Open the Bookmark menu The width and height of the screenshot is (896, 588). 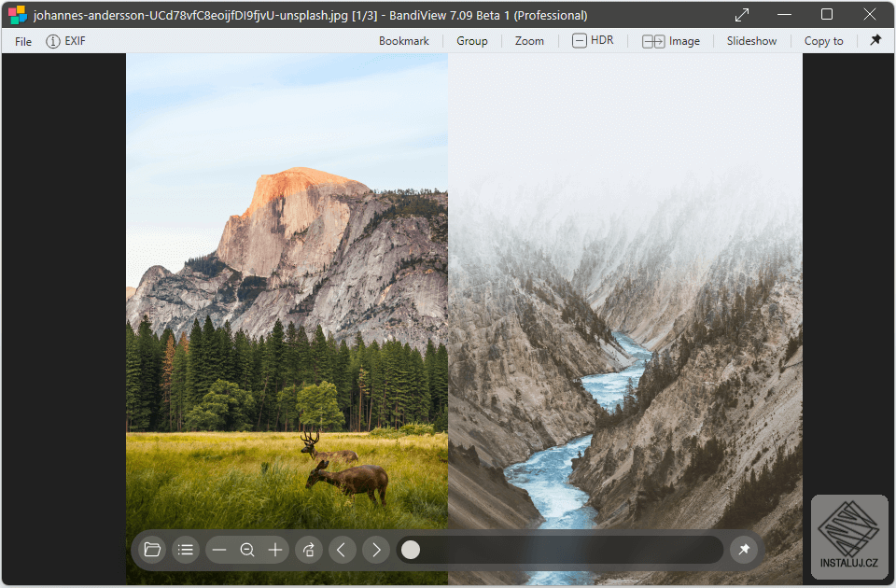point(403,41)
